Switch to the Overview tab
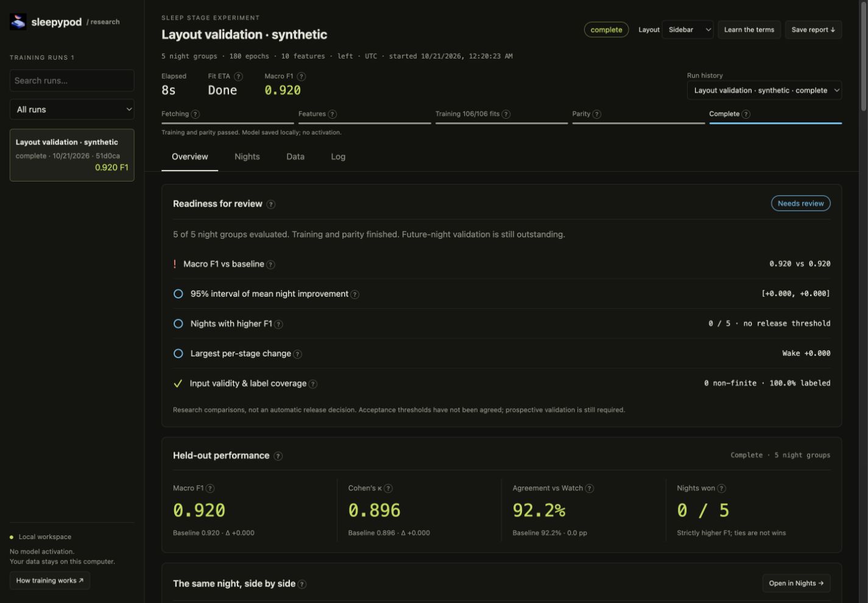Viewport: 868px width, 603px height. [190, 157]
